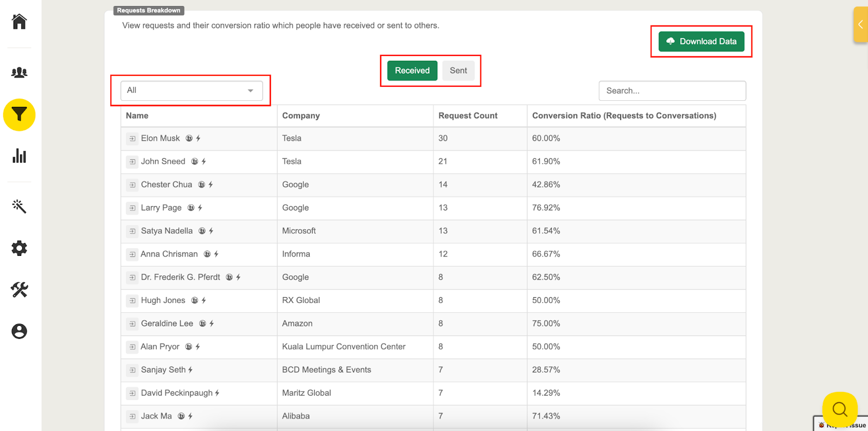The height and width of the screenshot is (431, 868).
Task: Open the Anna Chrisman name entry
Action: pyautogui.click(x=169, y=254)
